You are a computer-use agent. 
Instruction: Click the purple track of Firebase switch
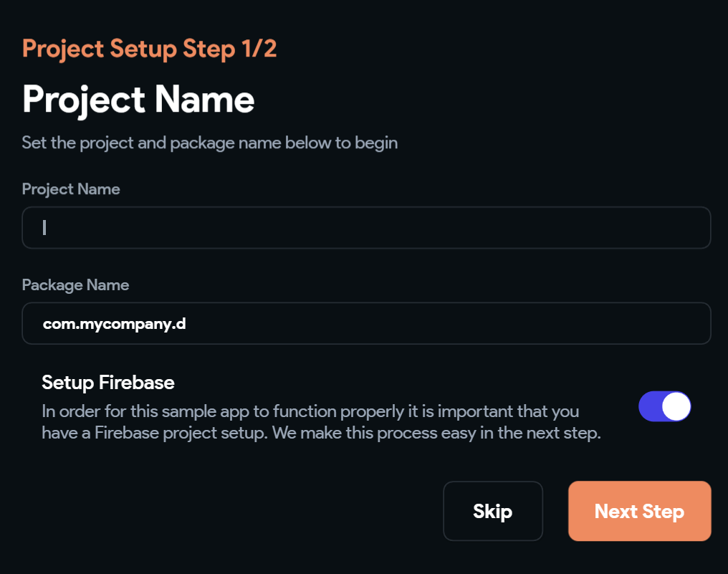(650, 406)
